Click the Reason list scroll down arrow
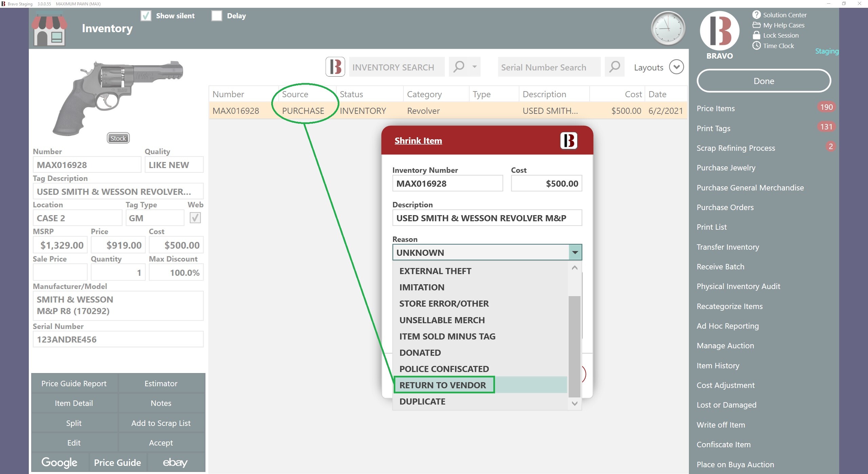Image resolution: width=868 pixels, height=474 pixels. [x=574, y=404]
